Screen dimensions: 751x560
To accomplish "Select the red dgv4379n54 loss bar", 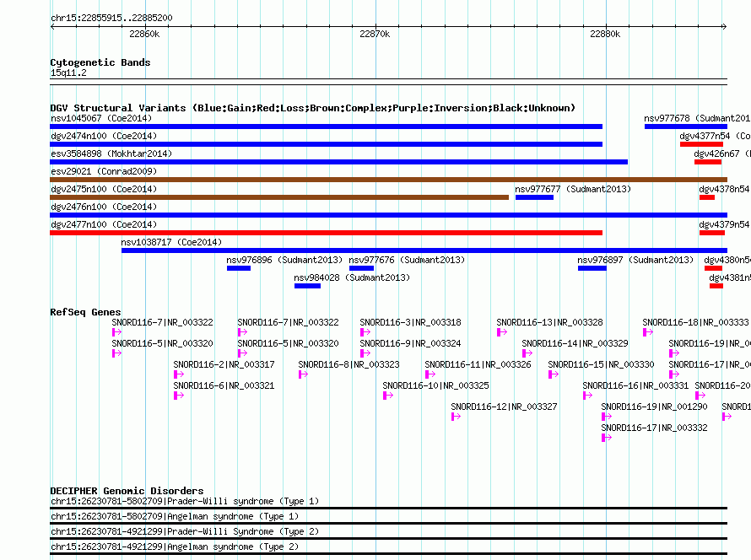I will [711, 233].
